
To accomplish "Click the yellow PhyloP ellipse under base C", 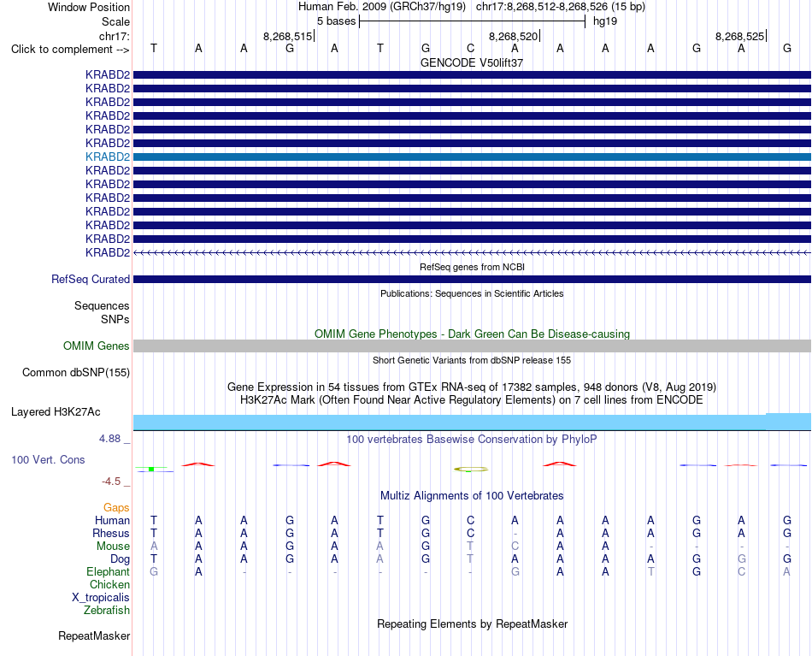I will pos(471,470).
